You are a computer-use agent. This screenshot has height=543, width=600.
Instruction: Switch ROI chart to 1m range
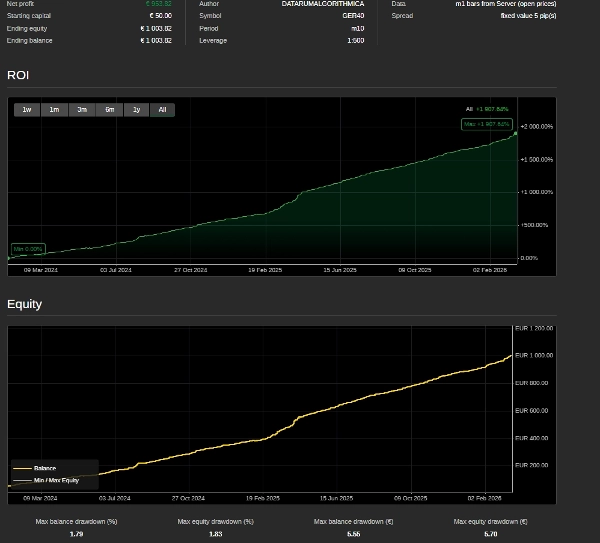(54, 110)
